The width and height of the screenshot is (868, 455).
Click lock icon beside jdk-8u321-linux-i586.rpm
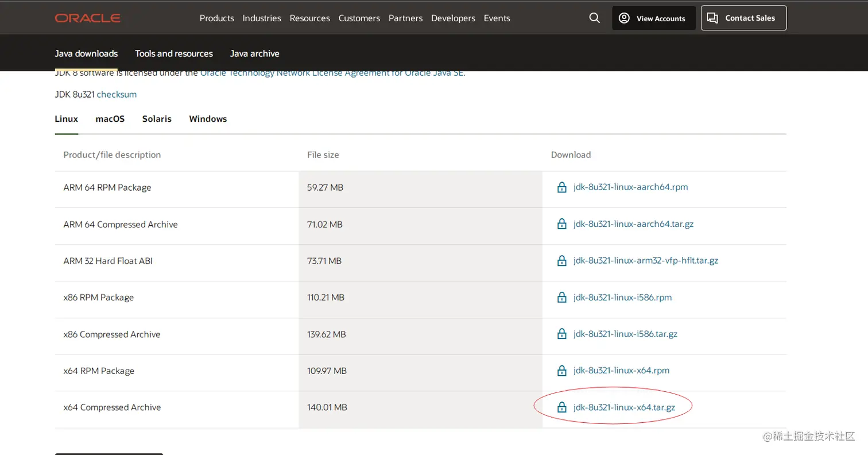[562, 298]
